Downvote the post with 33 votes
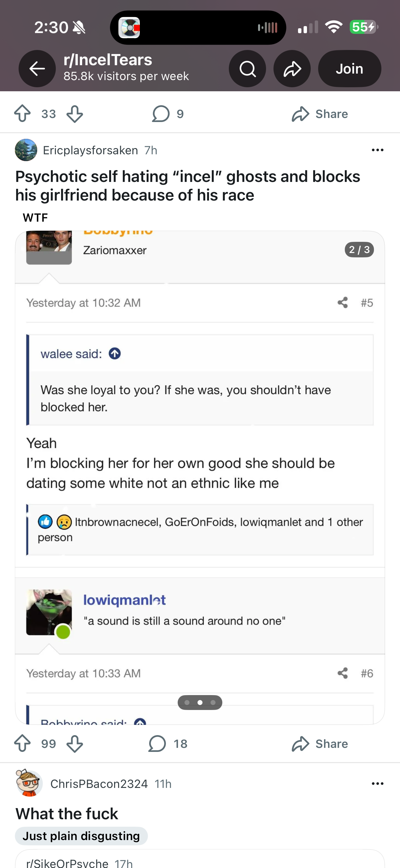The width and height of the screenshot is (400, 868). pos(75,114)
